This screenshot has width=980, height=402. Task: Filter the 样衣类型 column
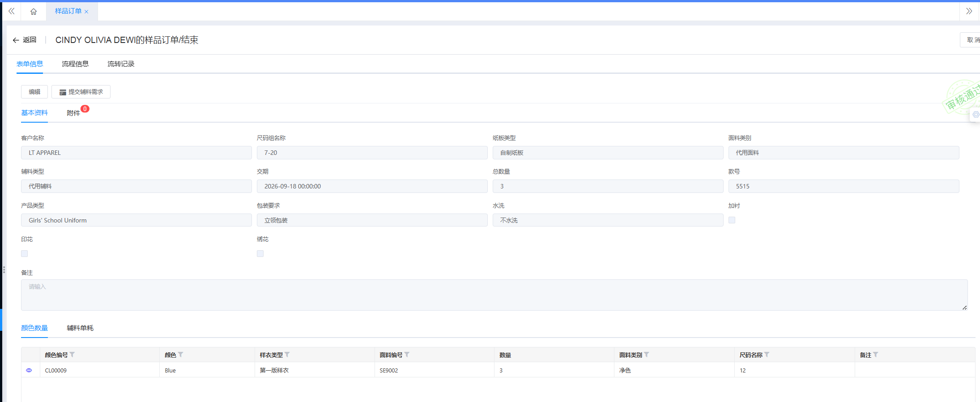coord(287,355)
